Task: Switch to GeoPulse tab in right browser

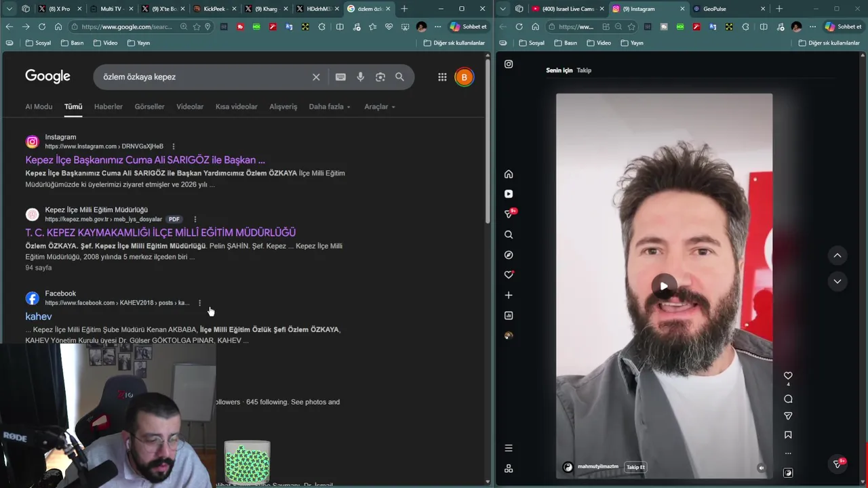Action: pyautogui.click(x=728, y=9)
